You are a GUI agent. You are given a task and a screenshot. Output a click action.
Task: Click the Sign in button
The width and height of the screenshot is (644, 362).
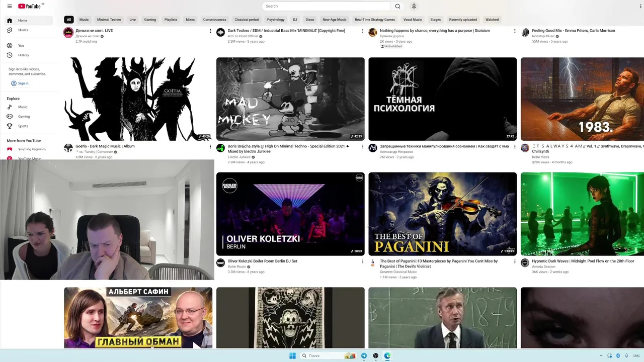pos(20,83)
